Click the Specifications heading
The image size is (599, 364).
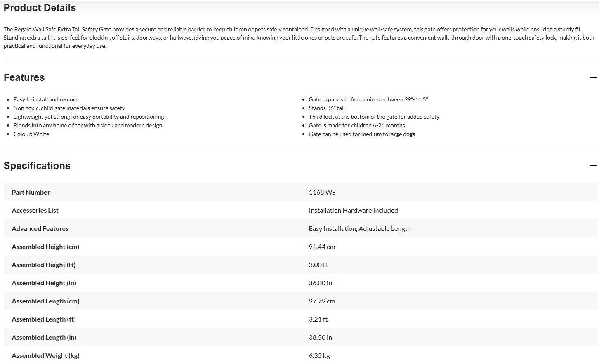click(x=37, y=166)
